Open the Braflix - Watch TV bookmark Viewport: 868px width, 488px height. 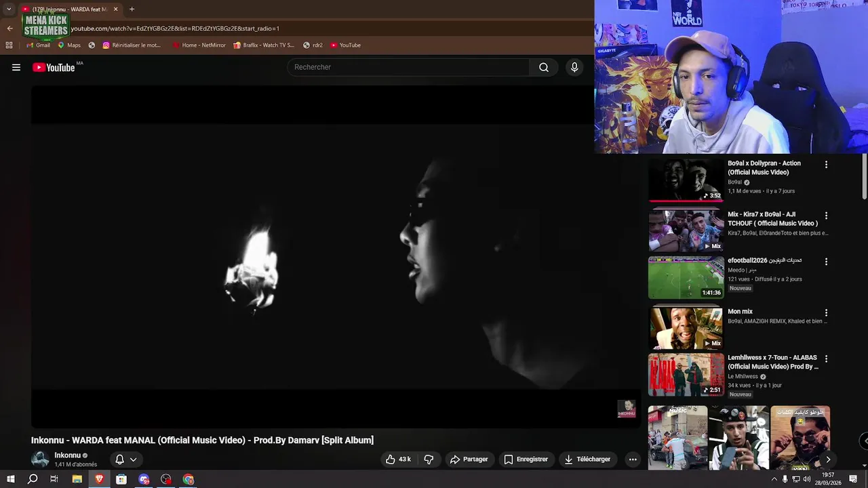point(263,45)
